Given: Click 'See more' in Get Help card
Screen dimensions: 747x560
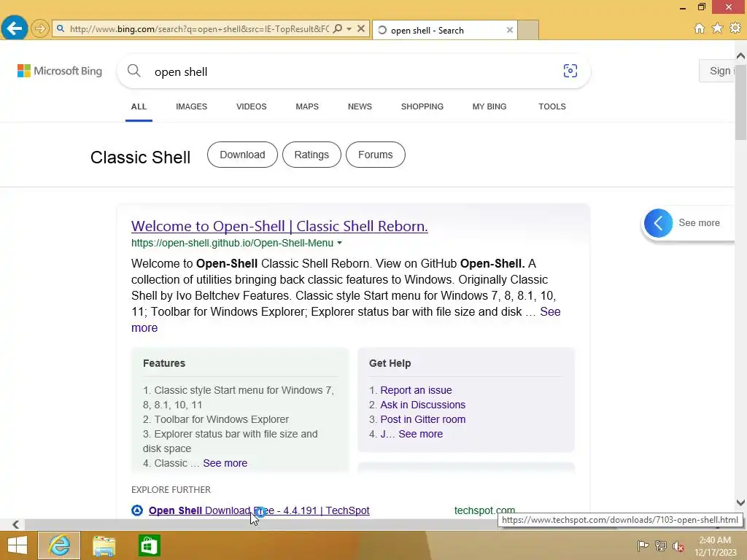Looking at the screenshot, I should (x=421, y=435).
